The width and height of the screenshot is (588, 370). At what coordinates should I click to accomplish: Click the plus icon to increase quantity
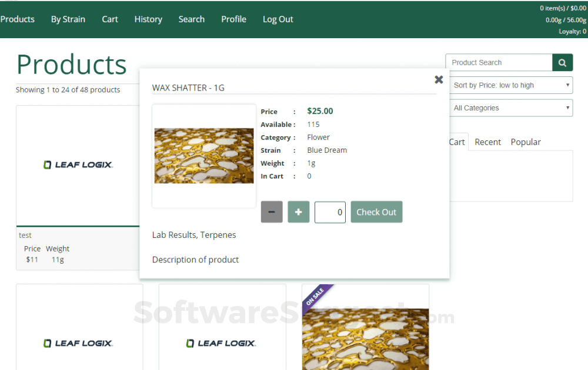click(298, 212)
